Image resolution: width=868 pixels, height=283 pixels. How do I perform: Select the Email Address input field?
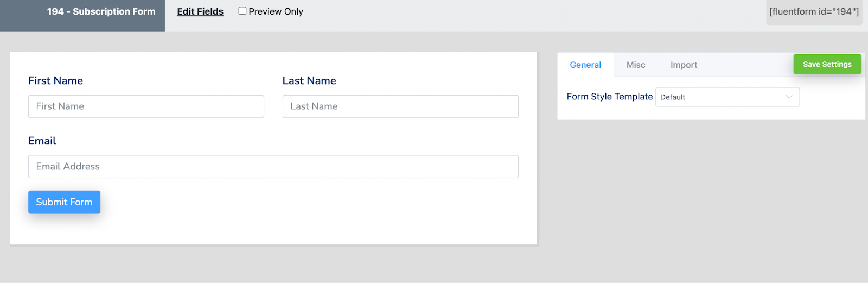point(273,167)
